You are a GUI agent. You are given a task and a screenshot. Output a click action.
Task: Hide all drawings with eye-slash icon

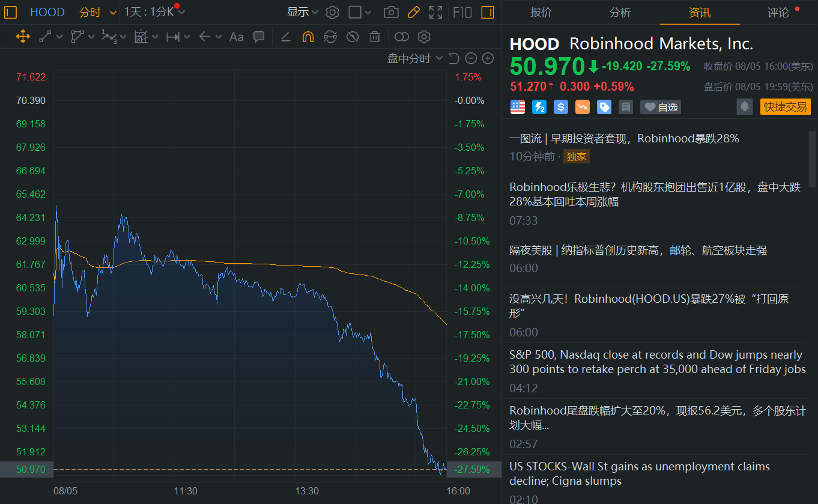coord(353,37)
